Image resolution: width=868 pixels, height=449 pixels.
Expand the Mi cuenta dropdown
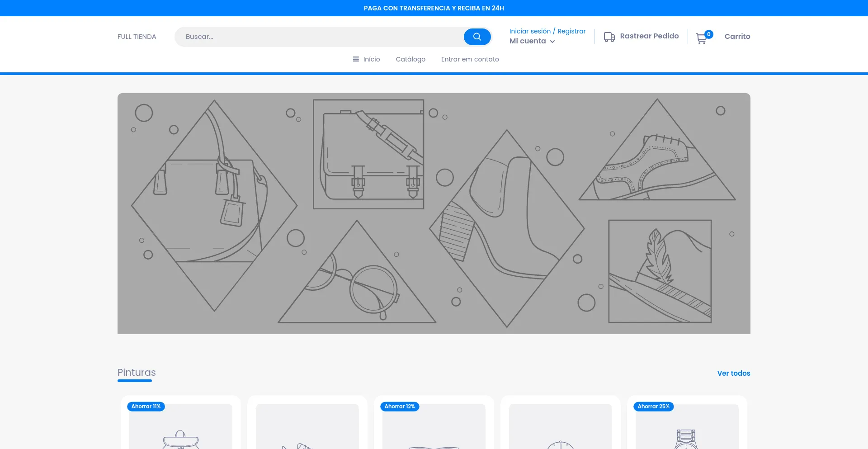pyautogui.click(x=532, y=41)
